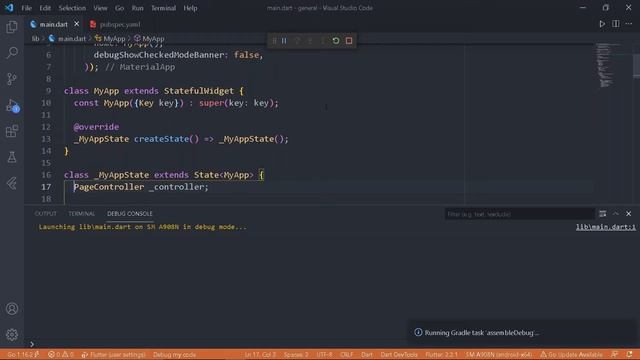Open the Help menu
The width and height of the screenshot is (640, 360).
pyautogui.click(x=190, y=8)
